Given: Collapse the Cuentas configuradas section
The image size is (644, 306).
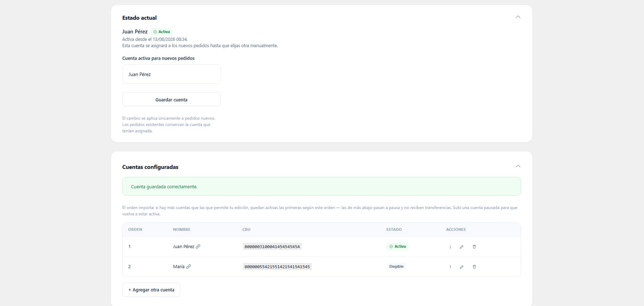Looking at the screenshot, I should [x=518, y=166].
